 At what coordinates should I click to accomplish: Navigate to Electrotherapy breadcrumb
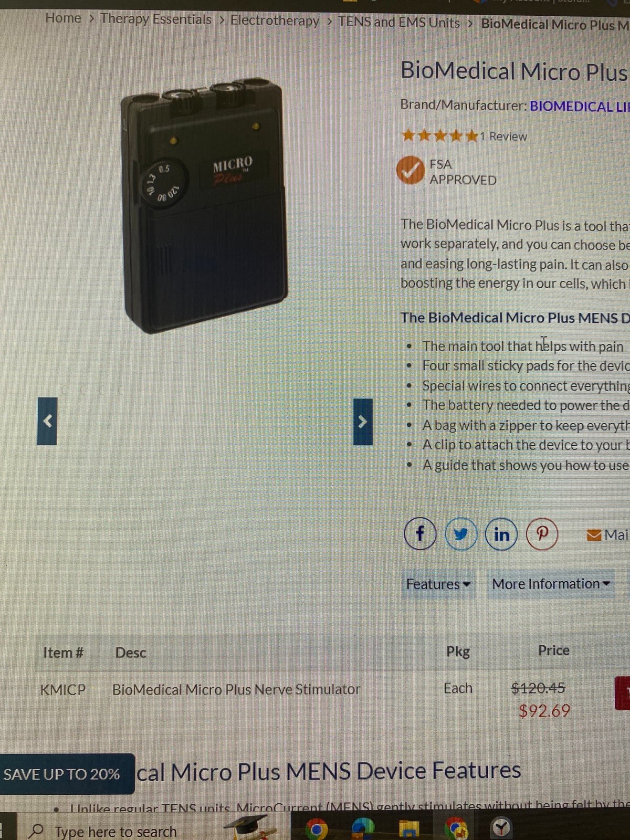pyautogui.click(x=275, y=21)
